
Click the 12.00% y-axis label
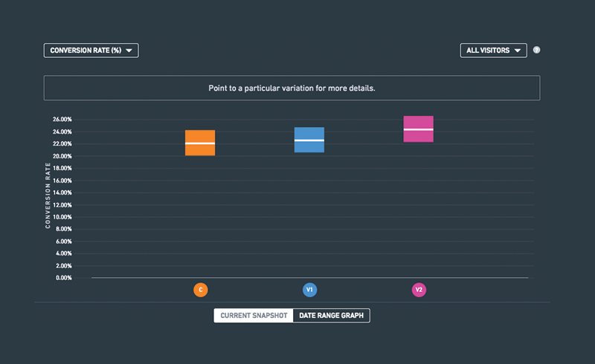pos(61,205)
